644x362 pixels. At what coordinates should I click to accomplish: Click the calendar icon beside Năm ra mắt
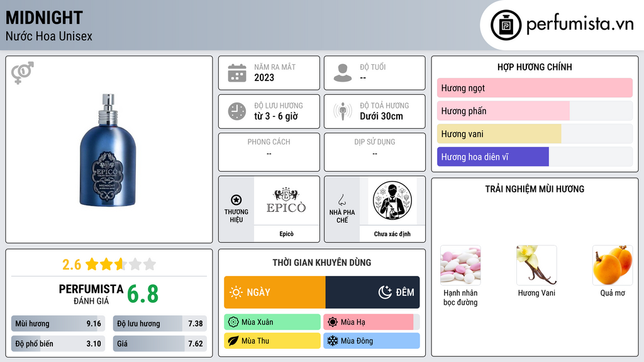pyautogui.click(x=237, y=73)
